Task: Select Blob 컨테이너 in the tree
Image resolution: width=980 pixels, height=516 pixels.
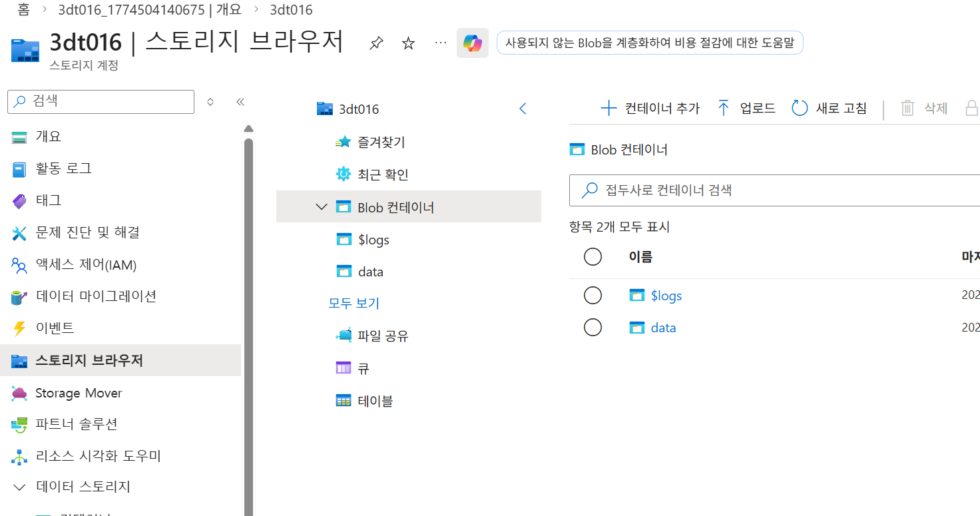Action: tap(409, 207)
